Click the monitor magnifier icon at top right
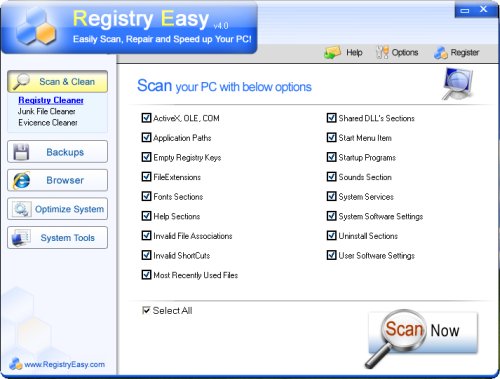 pyautogui.click(x=458, y=83)
